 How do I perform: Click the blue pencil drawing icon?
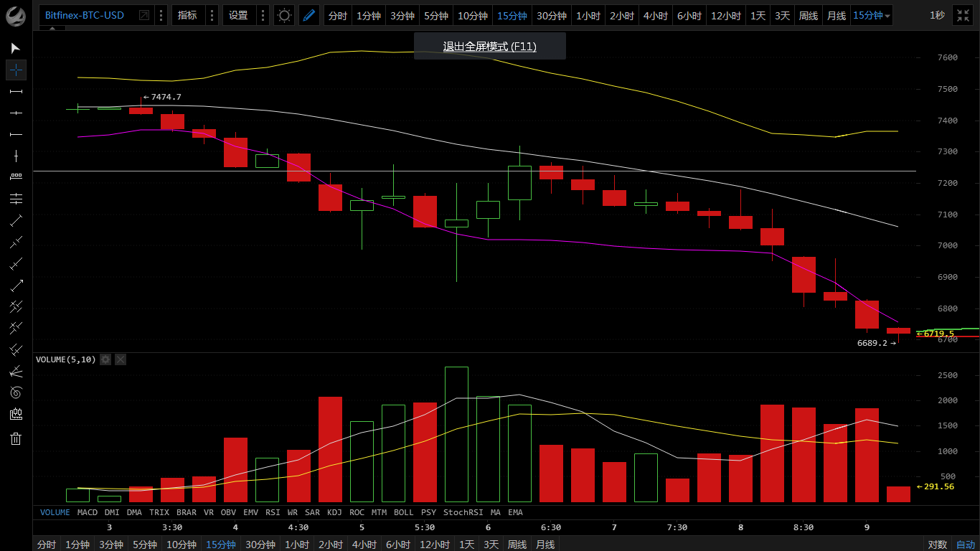click(309, 15)
